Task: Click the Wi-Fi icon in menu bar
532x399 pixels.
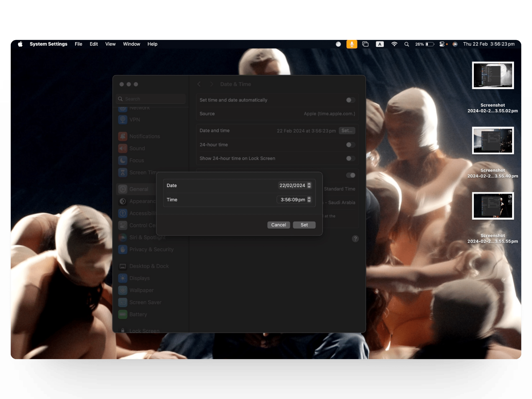Action: (x=394, y=44)
